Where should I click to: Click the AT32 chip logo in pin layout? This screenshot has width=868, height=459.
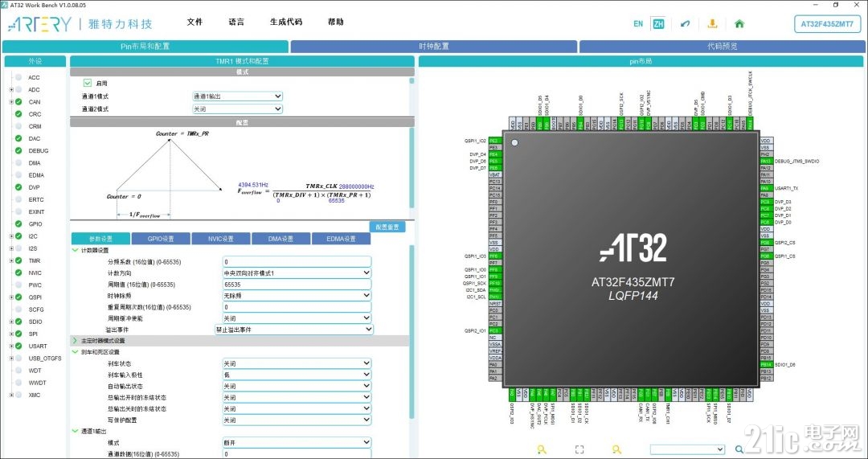[x=633, y=248]
